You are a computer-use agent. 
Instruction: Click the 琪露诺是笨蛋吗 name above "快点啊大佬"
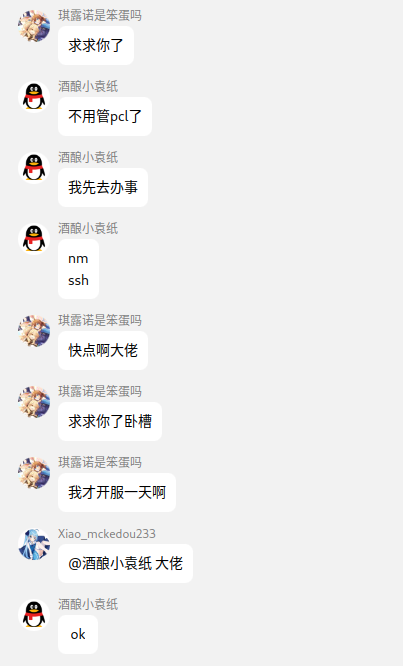point(100,320)
